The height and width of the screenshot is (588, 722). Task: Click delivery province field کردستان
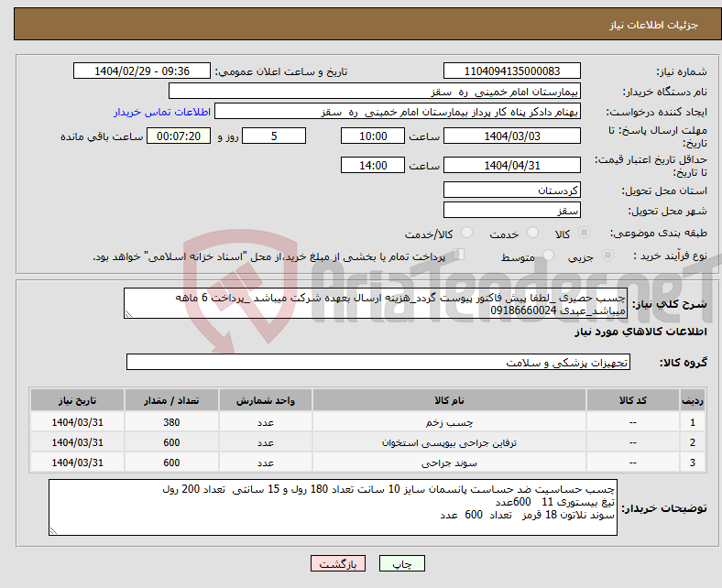pyautogui.click(x=511, y=190)
